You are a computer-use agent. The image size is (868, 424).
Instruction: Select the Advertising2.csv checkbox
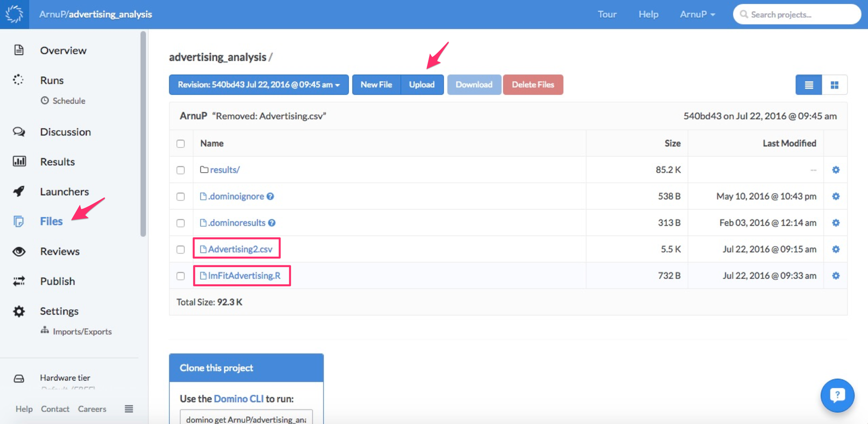[x=181, y=250]
